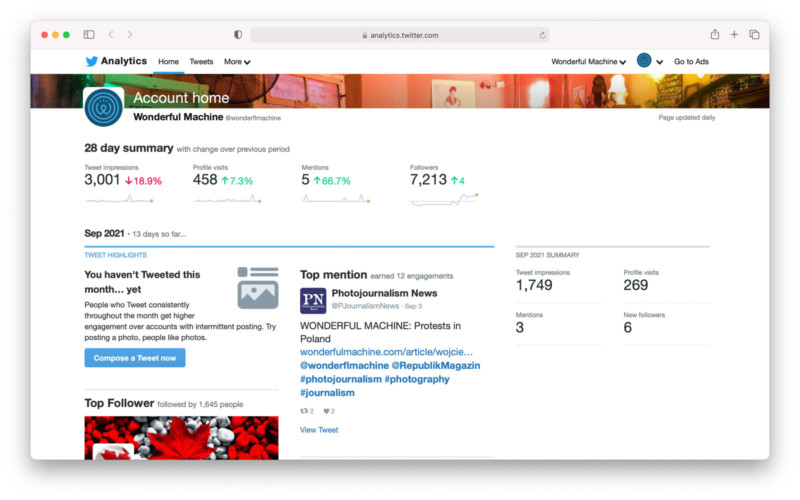The image size is (800, 500).
Task: Switch to the Home tab
Action: coord(168,62)
